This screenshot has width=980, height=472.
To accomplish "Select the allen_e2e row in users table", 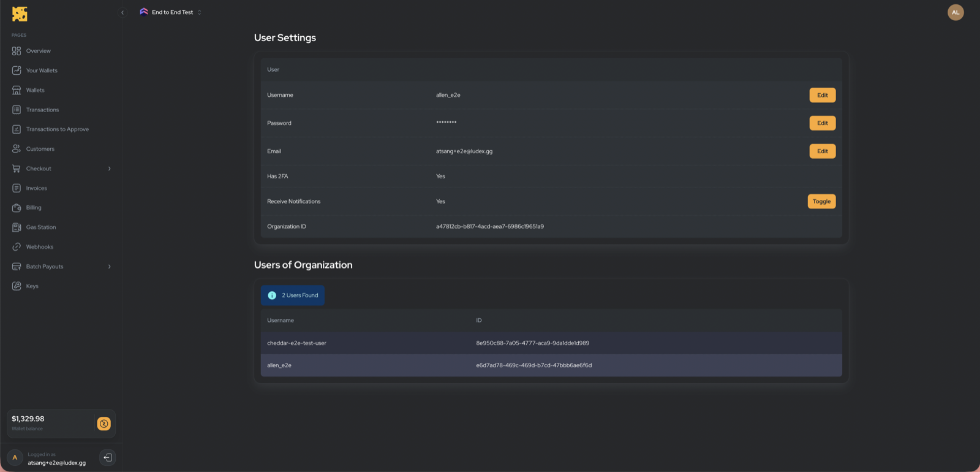I will [x=551, y=365].
